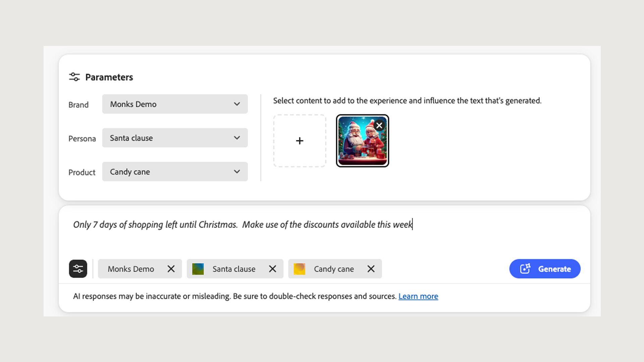Viewport: 644px width, 362px height.
Task: Click the Candy cane product tag label
Action: coord(334,269)
